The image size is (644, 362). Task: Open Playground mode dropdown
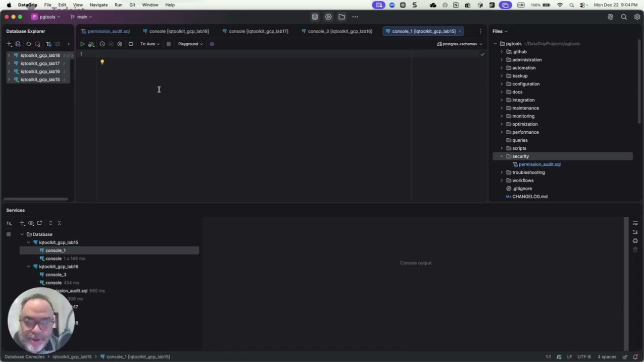pyautogui.click(x=191, y=44)
